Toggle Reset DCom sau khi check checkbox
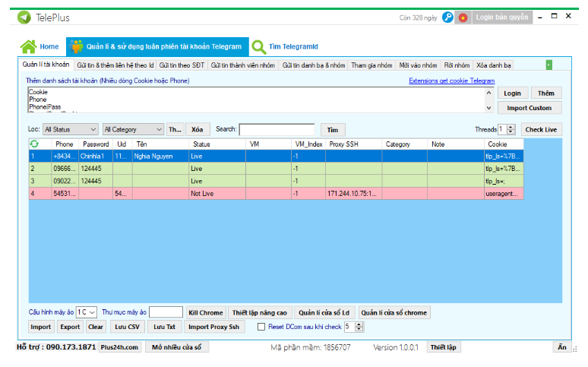Screen dimensions: 588x367 coord(261,327)
